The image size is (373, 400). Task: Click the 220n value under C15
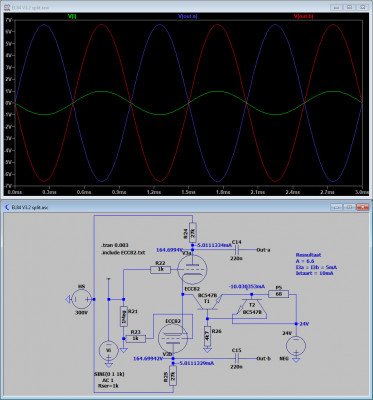237,367
